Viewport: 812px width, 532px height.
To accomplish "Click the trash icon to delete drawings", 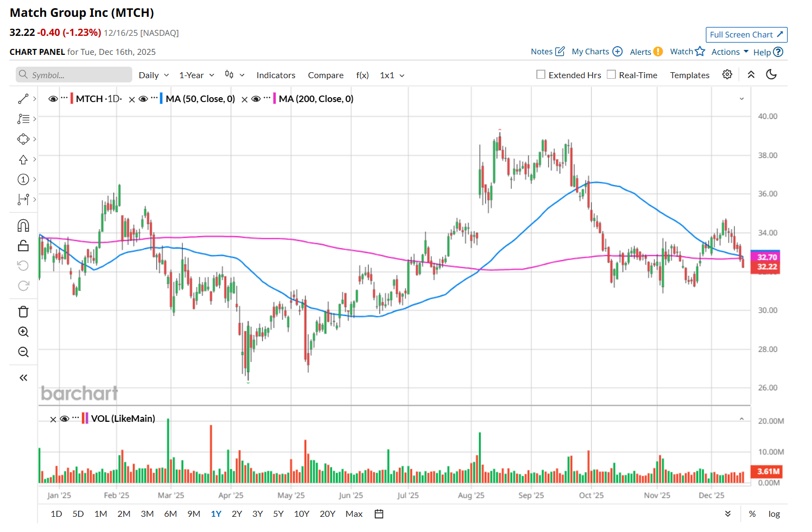I will click(23, 312).
